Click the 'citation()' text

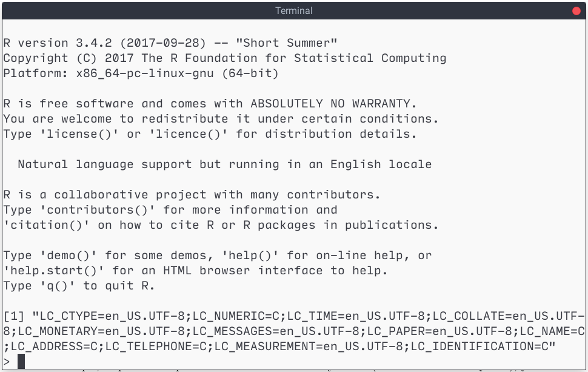point(47,225)
